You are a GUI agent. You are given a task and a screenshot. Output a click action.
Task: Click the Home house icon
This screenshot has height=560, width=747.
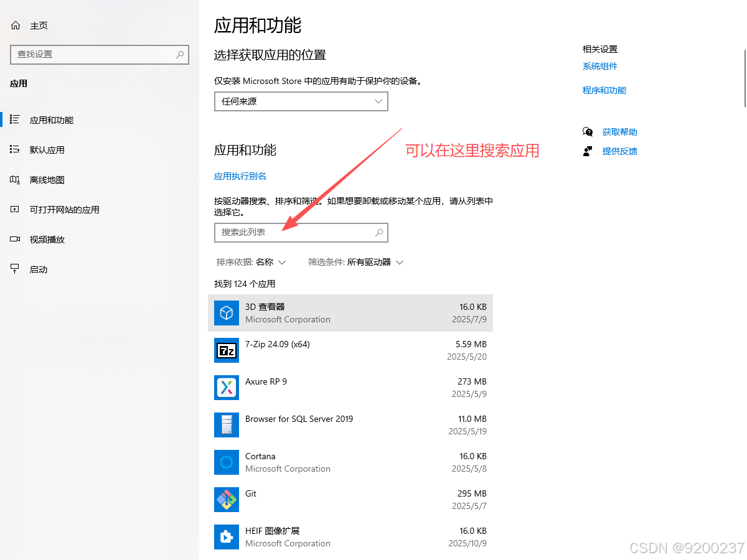tap(16, 26)
